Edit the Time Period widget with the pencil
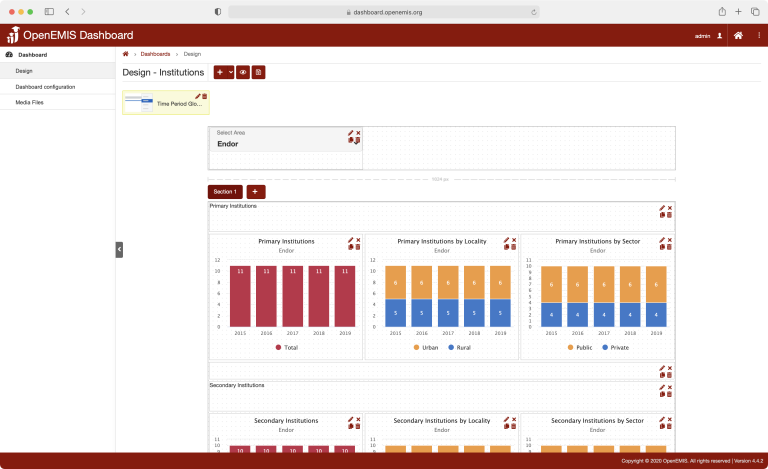 pyautogui.click(x=198, y=96)
